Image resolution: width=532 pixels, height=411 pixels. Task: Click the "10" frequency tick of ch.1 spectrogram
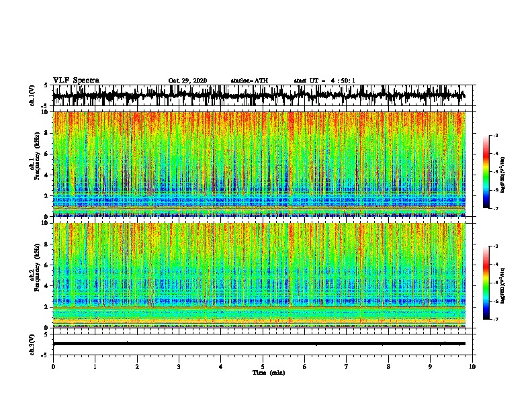coord(45,112)
